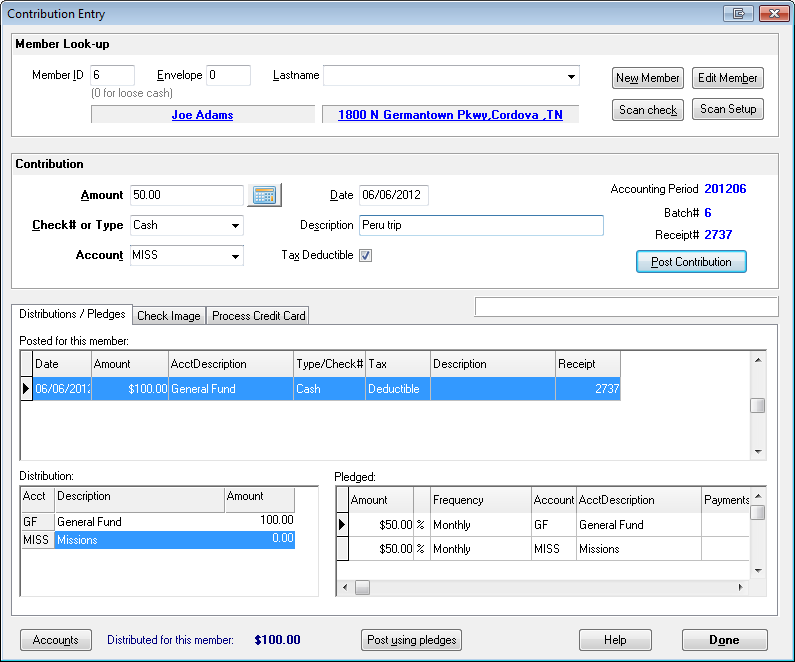The image size is (795, 662).
Task: Click the Accounting Period 201206 value
Action: point(725,189)
